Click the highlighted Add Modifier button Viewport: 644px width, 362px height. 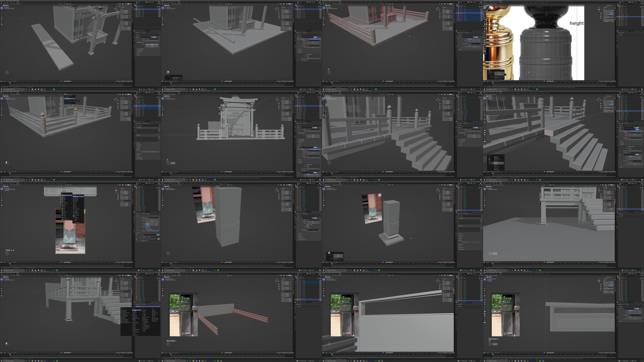148,306
